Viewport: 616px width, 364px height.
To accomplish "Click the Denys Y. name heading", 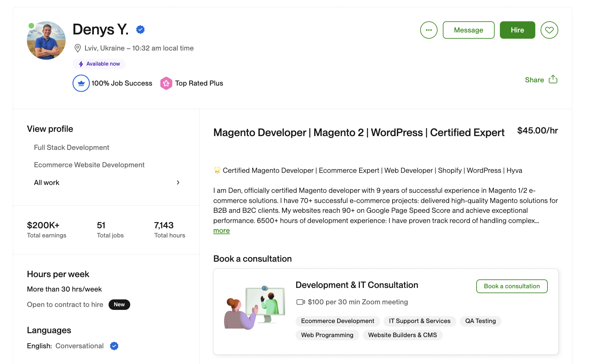I will pyautogui.click(x=100, y=30).
